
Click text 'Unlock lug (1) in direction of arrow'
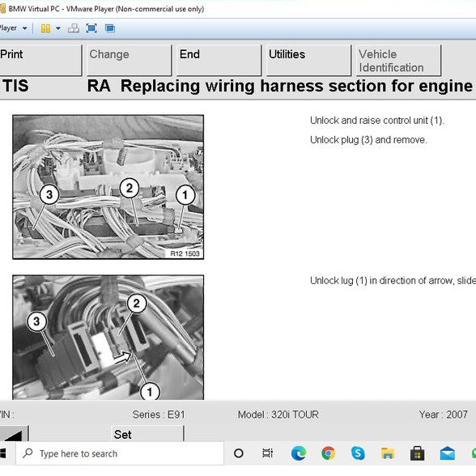tap(382, 281)
